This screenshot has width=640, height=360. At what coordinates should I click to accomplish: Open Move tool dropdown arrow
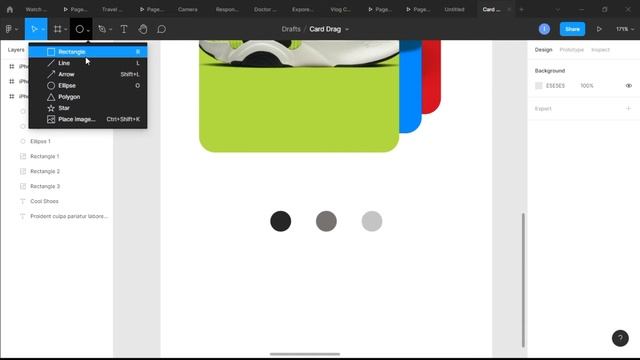coord(43,29)
